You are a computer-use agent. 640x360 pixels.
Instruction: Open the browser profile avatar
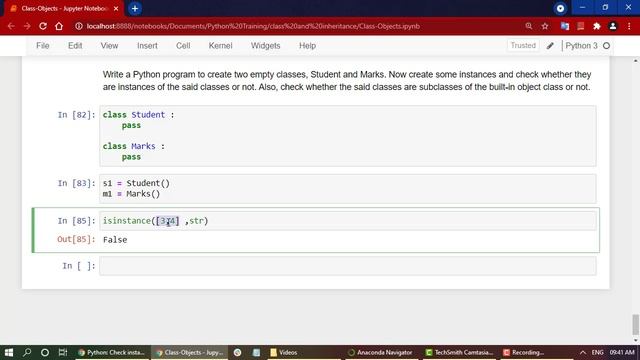coord(613,26)
